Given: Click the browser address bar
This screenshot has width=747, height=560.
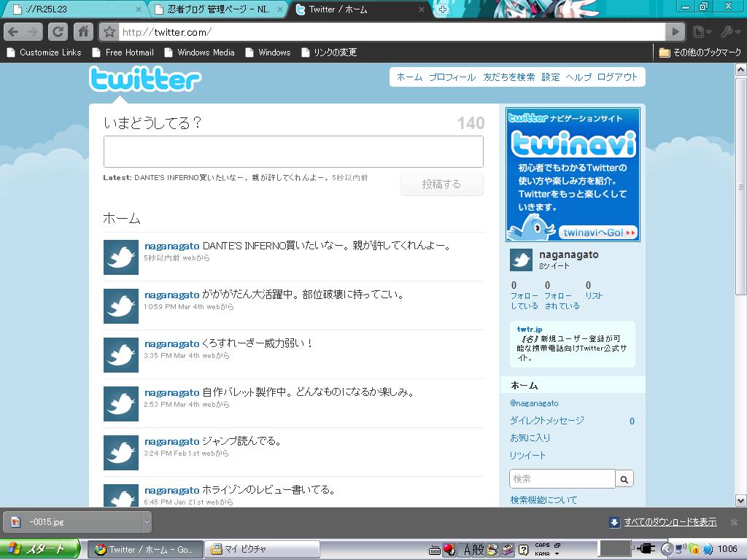Looking at the screenshot, I should pos(392,32).
